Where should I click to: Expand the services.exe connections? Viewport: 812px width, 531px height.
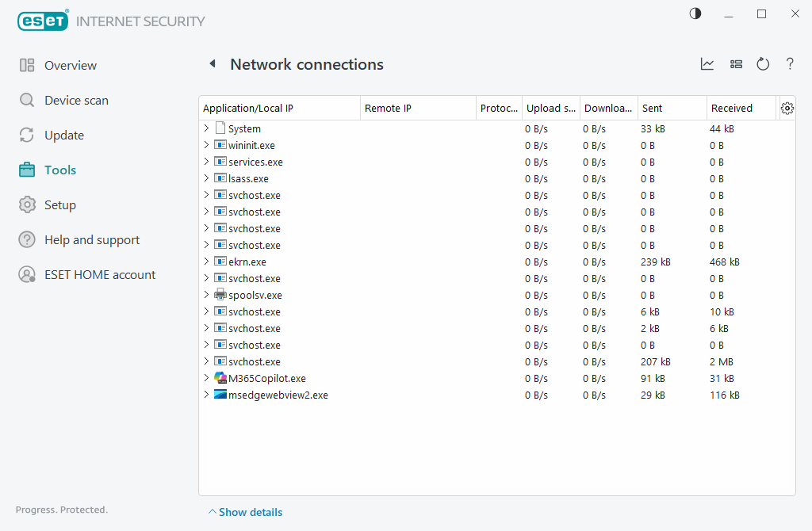[206, 162]
